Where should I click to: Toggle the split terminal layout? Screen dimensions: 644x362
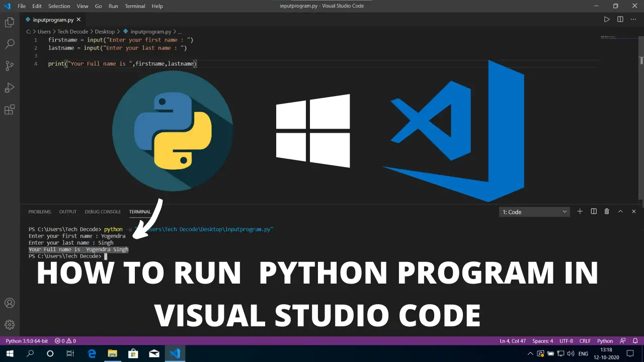(x=594, y=212)
